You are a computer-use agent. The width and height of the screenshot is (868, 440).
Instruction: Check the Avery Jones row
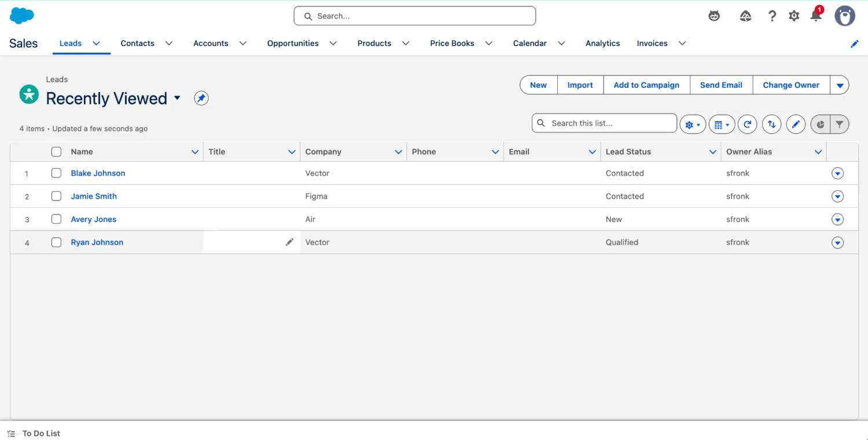click(x=56, y=219)
